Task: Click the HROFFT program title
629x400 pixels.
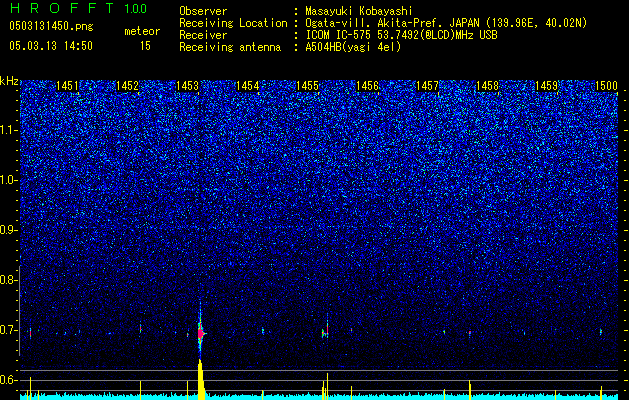Action: 63,8
